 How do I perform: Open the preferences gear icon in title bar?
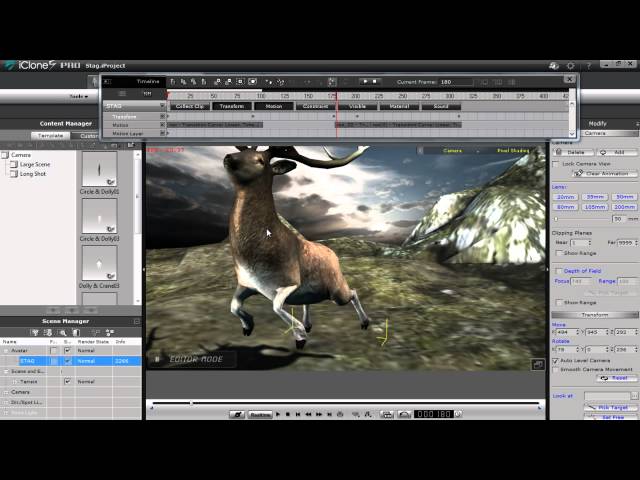571,66
